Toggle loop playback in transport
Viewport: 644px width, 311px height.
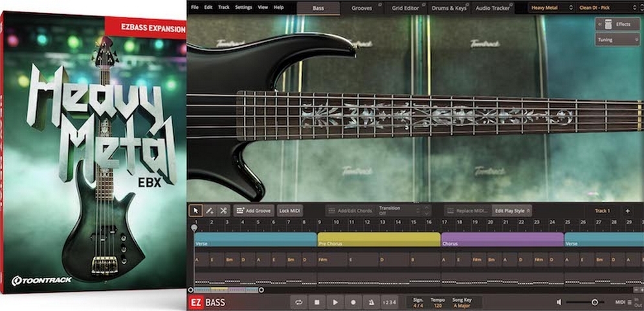click(x=298, y=303)
